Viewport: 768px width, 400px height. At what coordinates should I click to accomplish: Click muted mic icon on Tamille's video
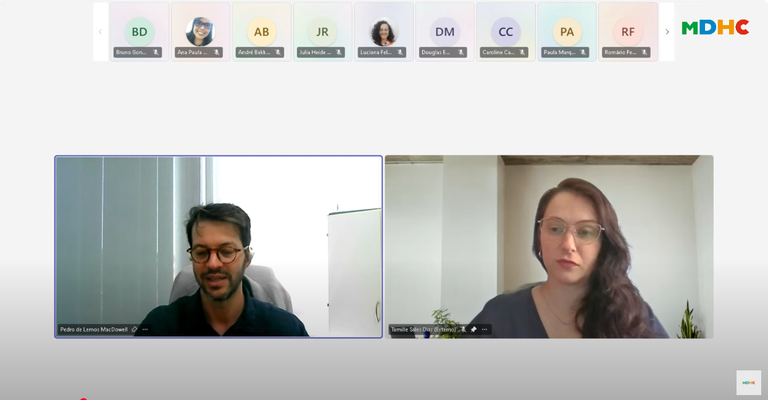point(463,329)
